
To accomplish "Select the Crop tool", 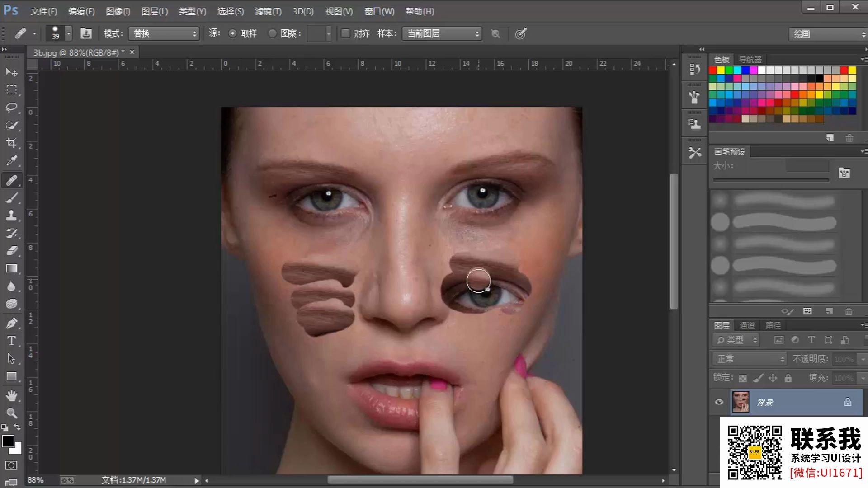I will coord(11,143).
